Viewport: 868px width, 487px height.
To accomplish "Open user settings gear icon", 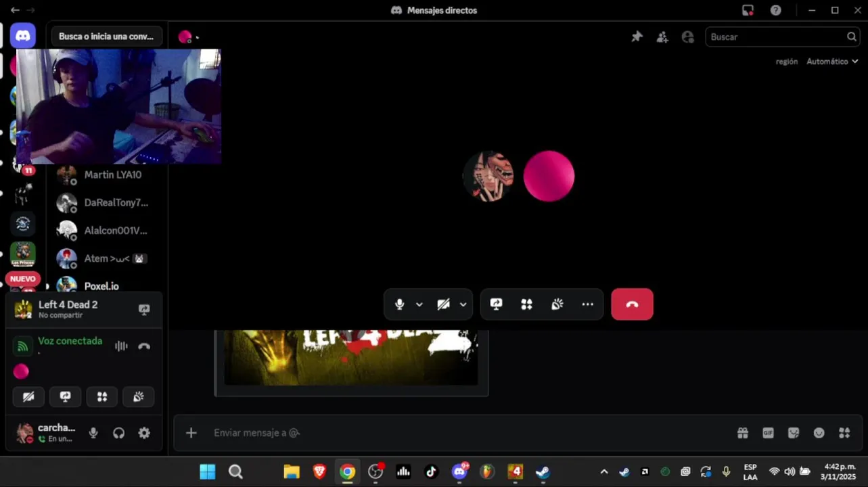I will pos(144,433).
